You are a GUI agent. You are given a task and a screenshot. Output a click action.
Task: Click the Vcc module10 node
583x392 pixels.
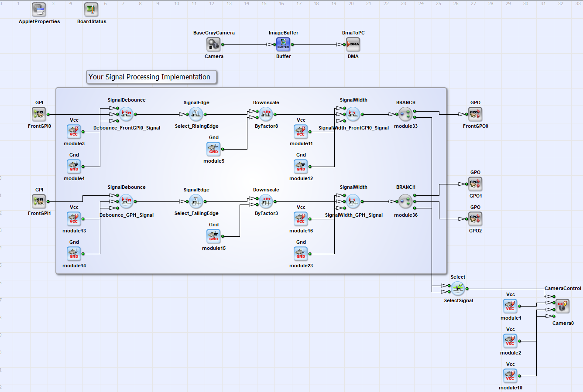(511, 376)
